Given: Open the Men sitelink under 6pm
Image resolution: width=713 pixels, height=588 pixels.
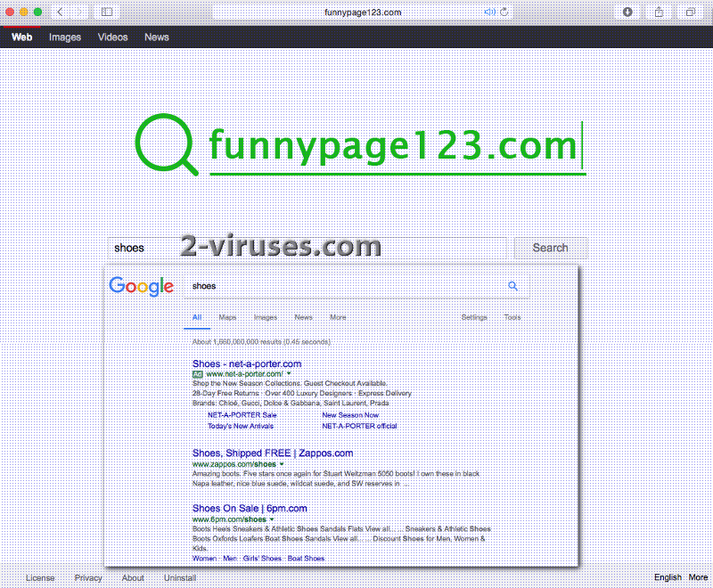Looking at the screenshot, I should 230,559.
